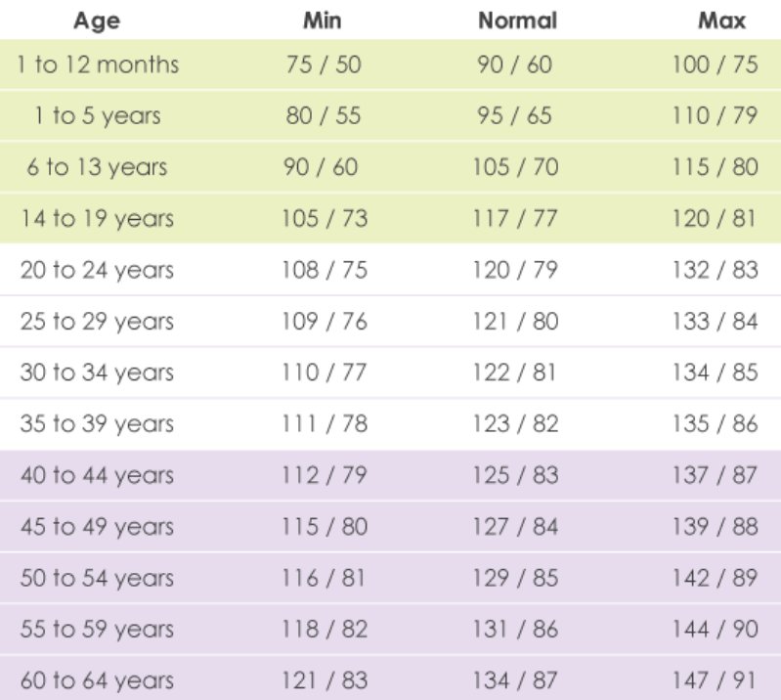The image size is (781, 700).
Task: Click Max value 147 / 91
Action: [715, 680]
